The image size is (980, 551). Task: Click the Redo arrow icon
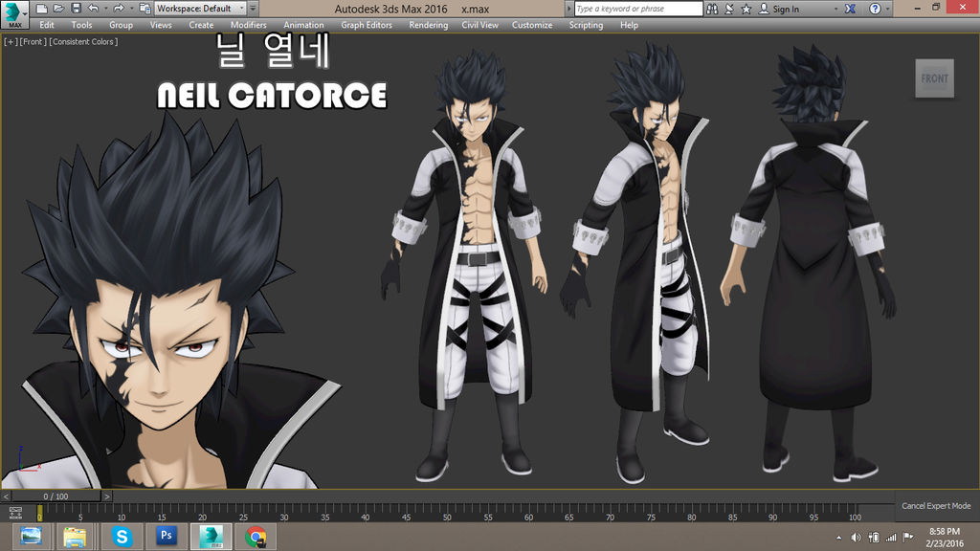(118, 8)
